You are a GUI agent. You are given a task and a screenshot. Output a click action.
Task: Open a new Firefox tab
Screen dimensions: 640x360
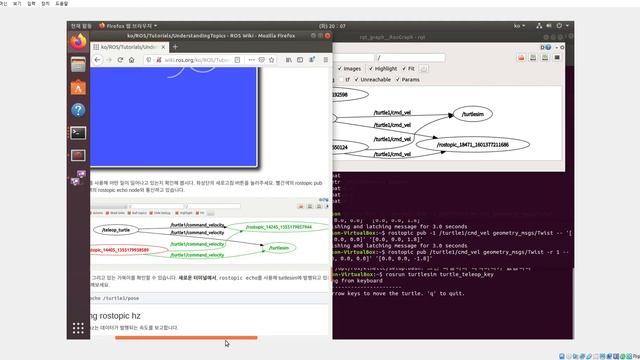point(175,47)
